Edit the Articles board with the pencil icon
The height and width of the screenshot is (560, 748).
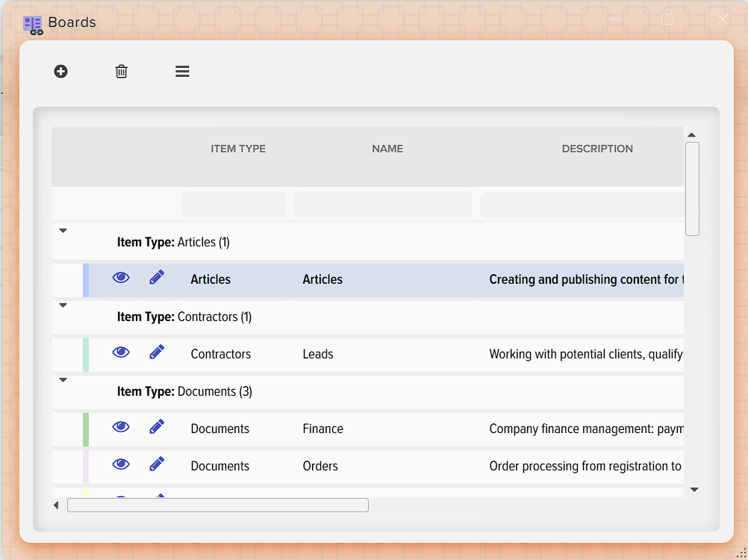click(157, 277)
